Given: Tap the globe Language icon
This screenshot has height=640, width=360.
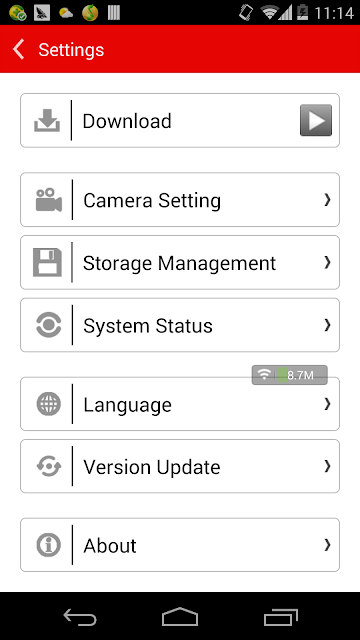Looking at the screenshot, I should coord(49,404).
